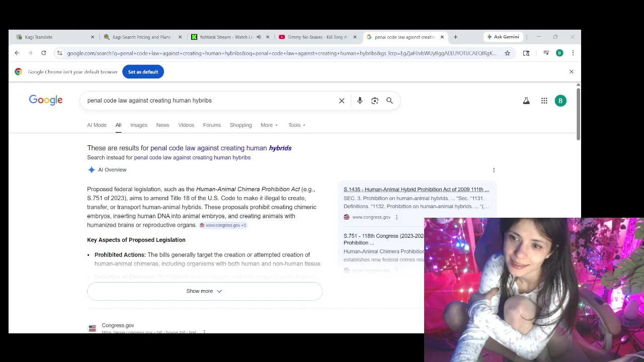Show Images results
This screenshot has height=362, width=644.
click(x=139, y=125)
